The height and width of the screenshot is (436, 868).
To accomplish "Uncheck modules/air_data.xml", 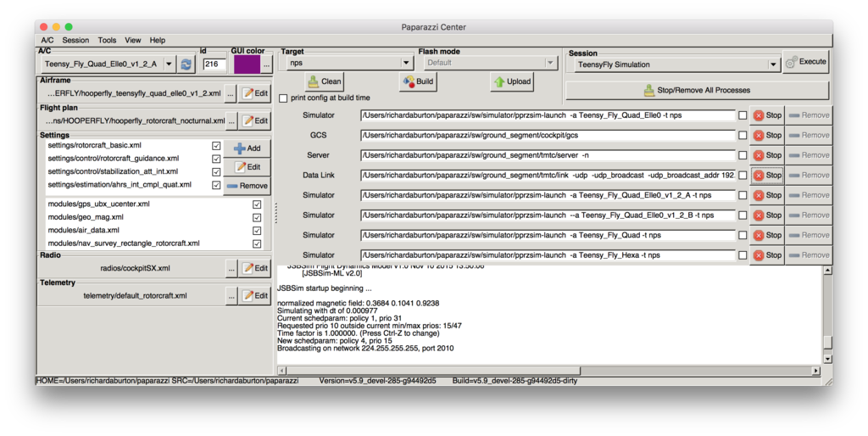I will pyautogui.click(x=257, y=231).
